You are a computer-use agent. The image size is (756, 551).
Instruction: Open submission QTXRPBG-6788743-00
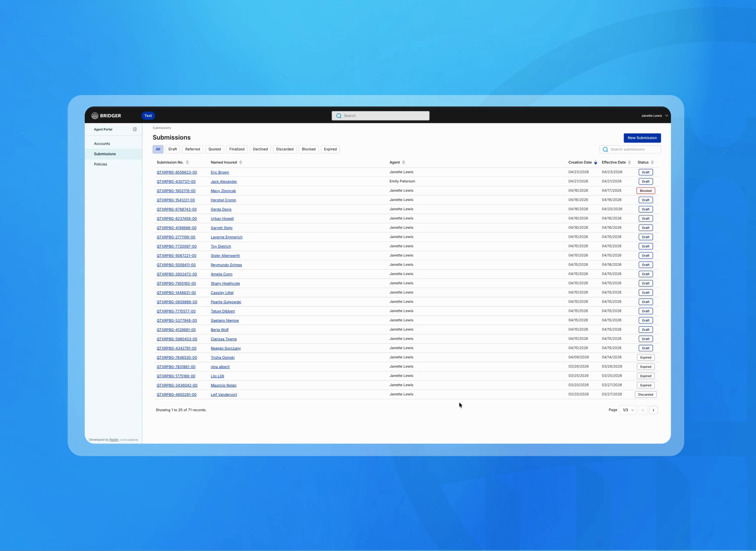[177, 209]
